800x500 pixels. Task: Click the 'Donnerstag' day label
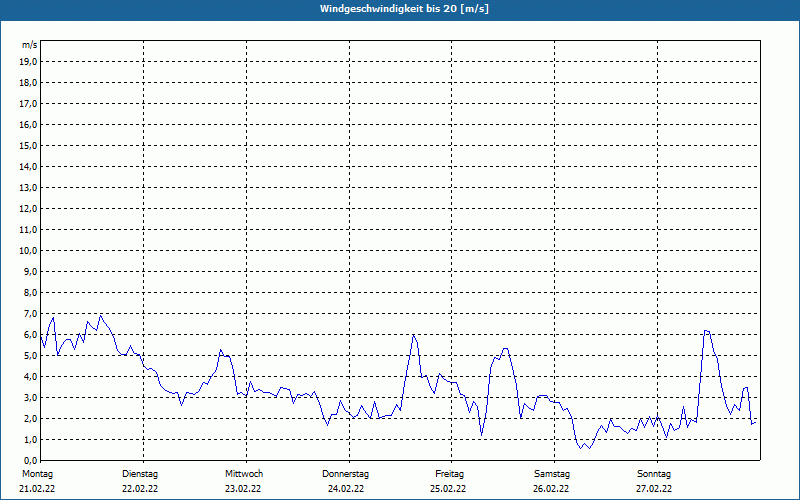click(345, 474)
